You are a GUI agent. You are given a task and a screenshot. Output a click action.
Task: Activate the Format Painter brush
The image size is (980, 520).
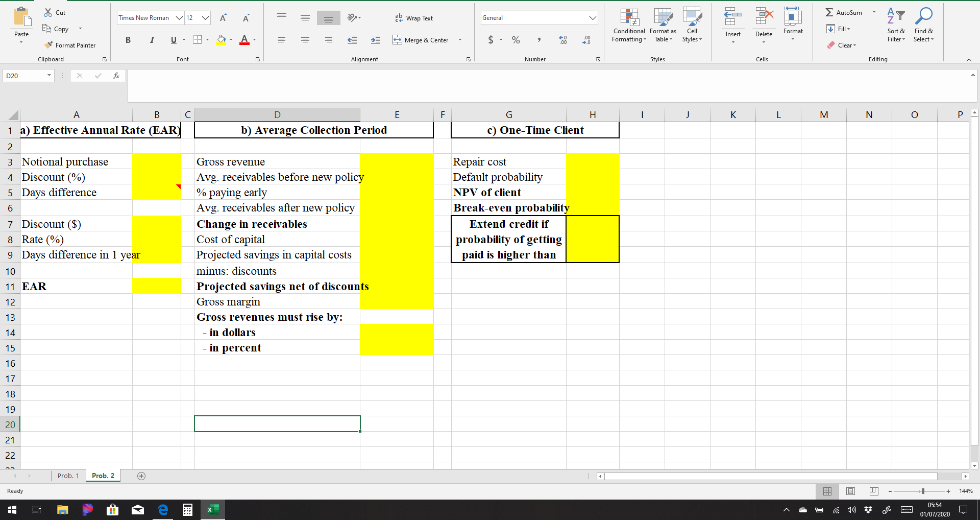click(x=48, y=45)
